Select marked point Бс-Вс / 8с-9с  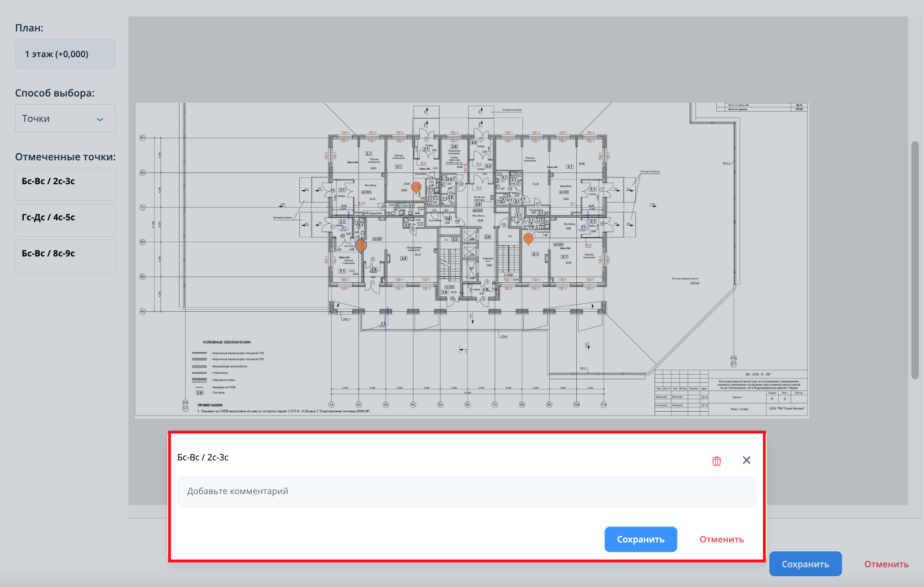click(65, 256)
